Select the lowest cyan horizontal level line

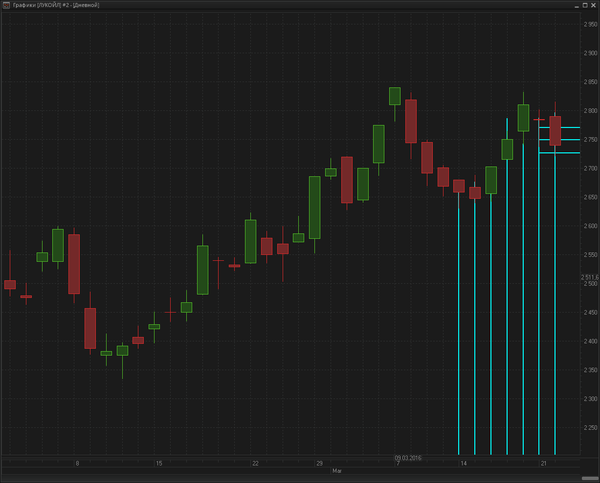[559, 153]
